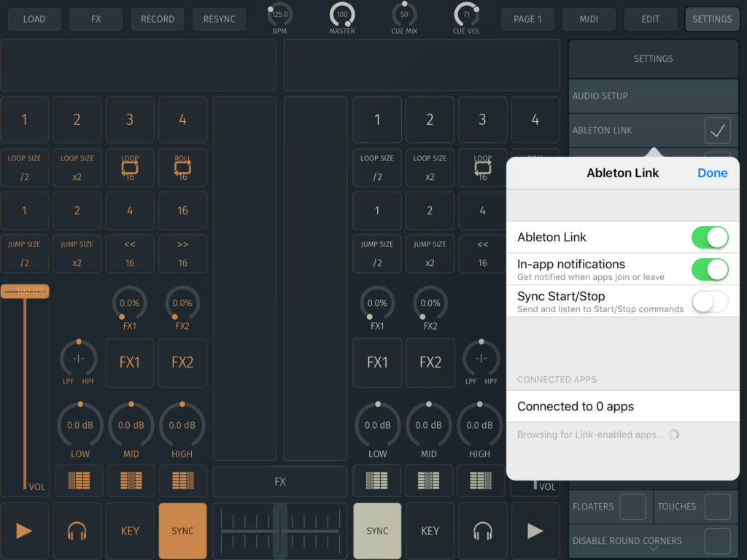Image resolution: width=747 pixels, height=560 pixels.
Task: Click the pitch fader at bottom center
Action: pos(279,531)
